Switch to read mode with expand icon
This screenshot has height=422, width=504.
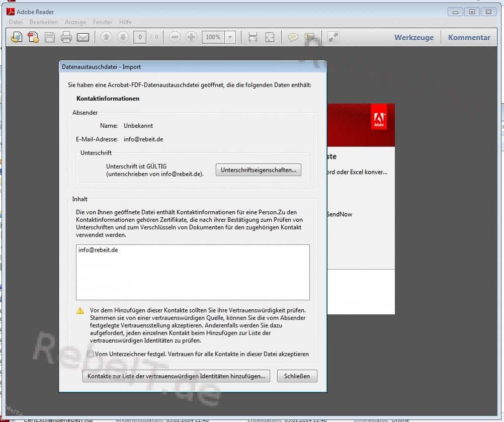(333, 37)
